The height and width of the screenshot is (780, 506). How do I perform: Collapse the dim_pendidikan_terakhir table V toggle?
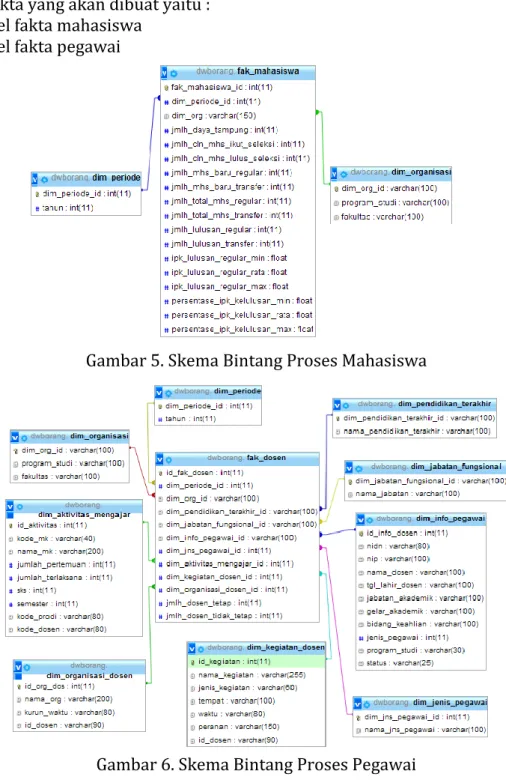tap(337, 405)
